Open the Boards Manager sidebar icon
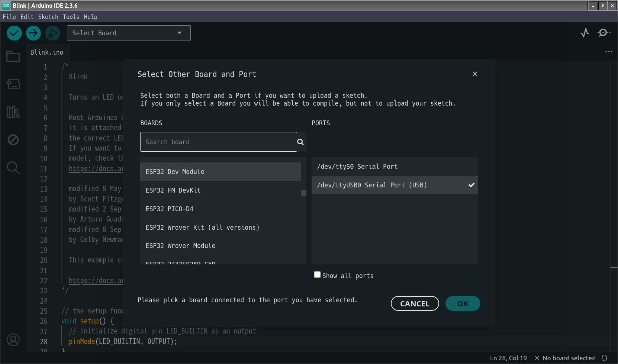Viewport: 618px width, 364px height. (x=13, y=84)
